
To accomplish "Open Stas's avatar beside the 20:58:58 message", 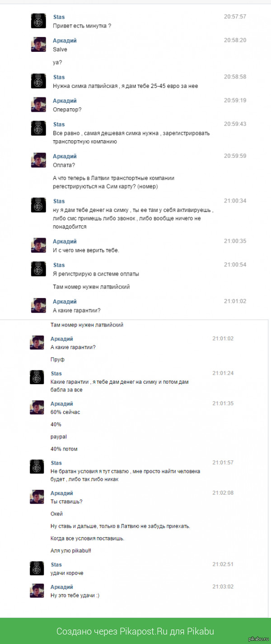I will (38, 81).
